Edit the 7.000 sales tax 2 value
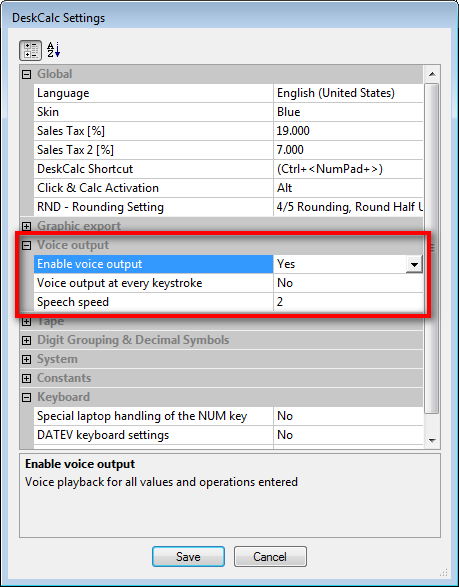459x587 pixels. [349, 150]
